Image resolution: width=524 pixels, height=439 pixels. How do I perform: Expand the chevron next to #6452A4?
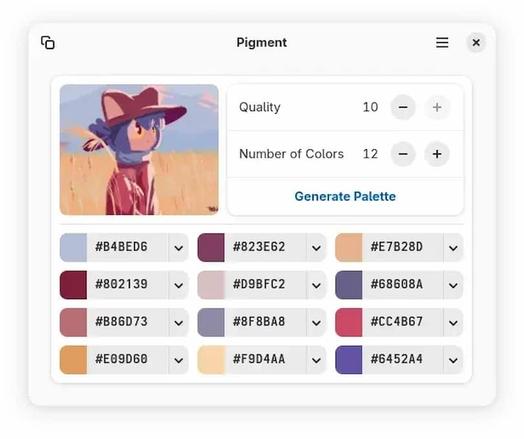pos(453,360)
